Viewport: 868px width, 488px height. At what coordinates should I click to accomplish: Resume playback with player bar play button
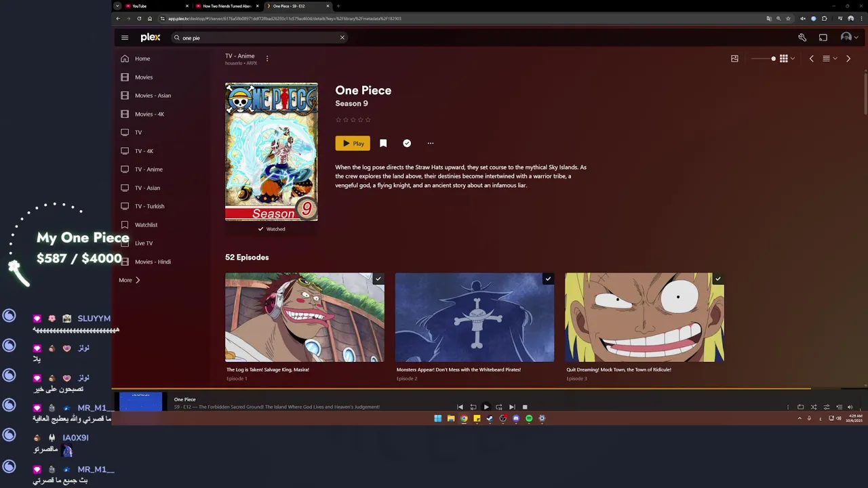486,407
